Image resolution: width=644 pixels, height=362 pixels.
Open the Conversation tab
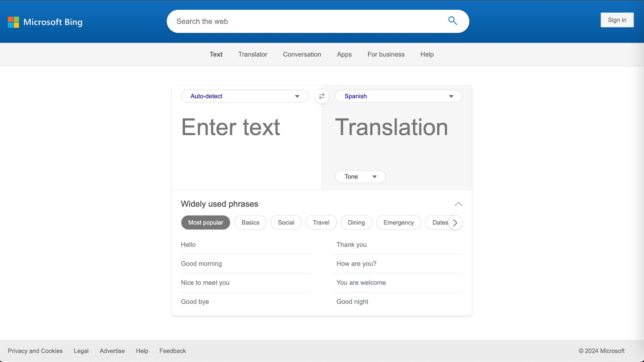[x=302, y=54]
